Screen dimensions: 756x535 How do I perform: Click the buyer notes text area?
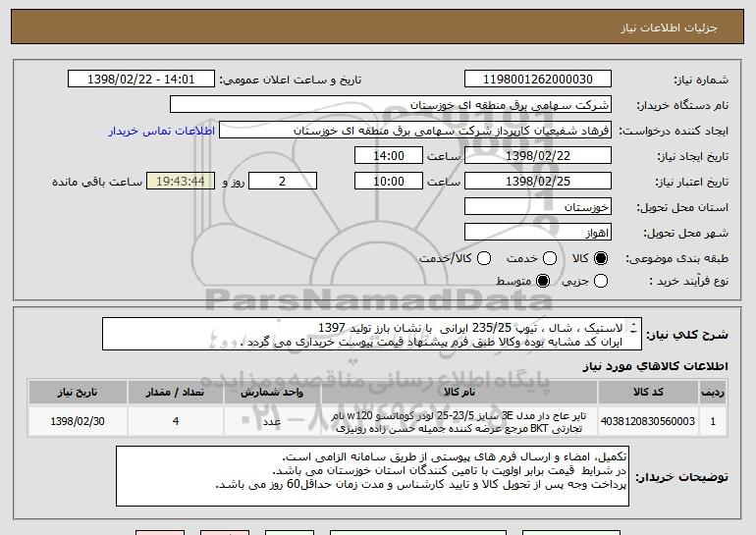click(x=372, y=476)
